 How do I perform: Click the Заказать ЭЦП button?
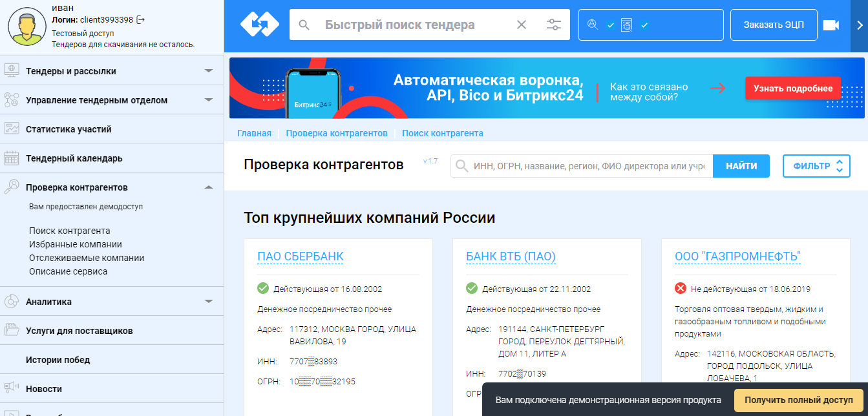(x=774, y=25)
